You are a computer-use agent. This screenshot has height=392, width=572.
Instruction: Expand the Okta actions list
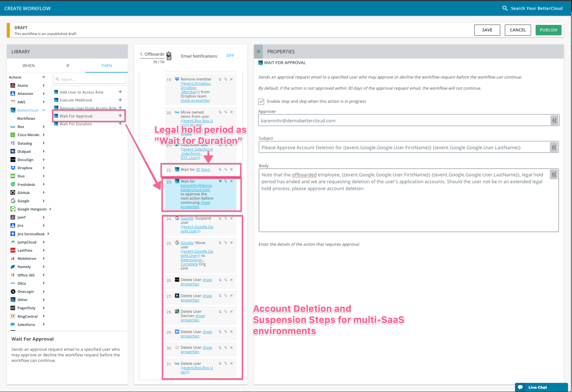point(44,283)
